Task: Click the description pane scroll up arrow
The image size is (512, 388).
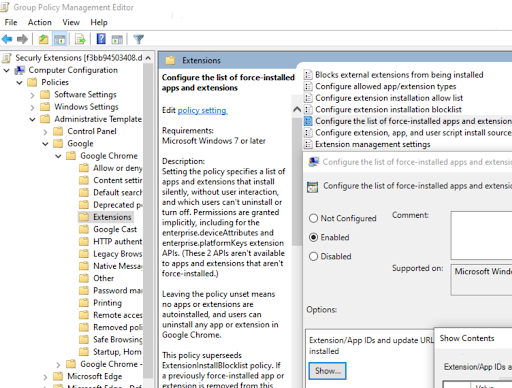Action: tap(297, 109)
